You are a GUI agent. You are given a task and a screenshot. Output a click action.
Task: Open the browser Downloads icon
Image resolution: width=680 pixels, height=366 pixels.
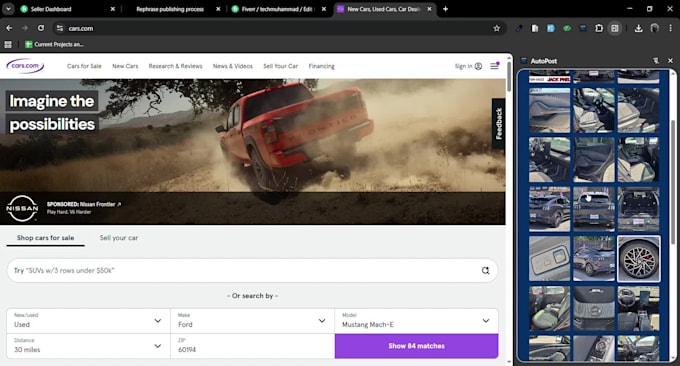click(x=638, y=28)
